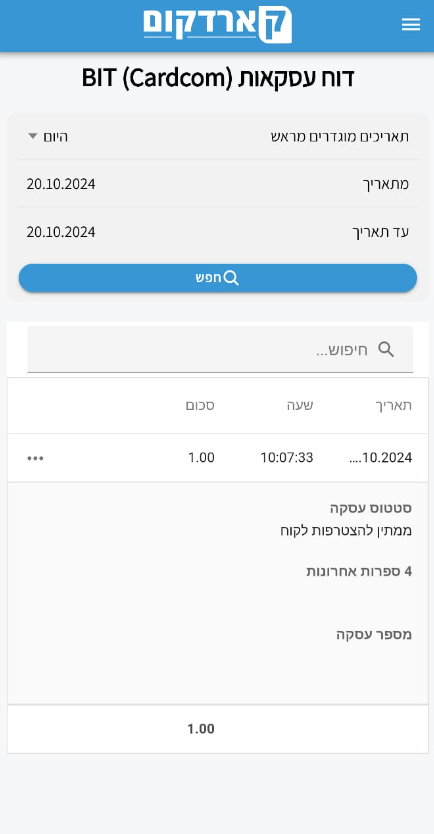Image resolution: width=434 pixels, height=834 pixels.
Task: Open the hamburger menu icon
Action: pyautogui.click(x=411, y=24)
